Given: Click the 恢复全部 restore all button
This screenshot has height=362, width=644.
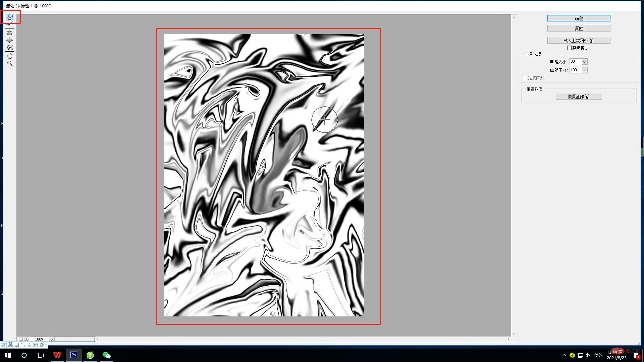Looking at the screenshot, I should coord(579,97).
